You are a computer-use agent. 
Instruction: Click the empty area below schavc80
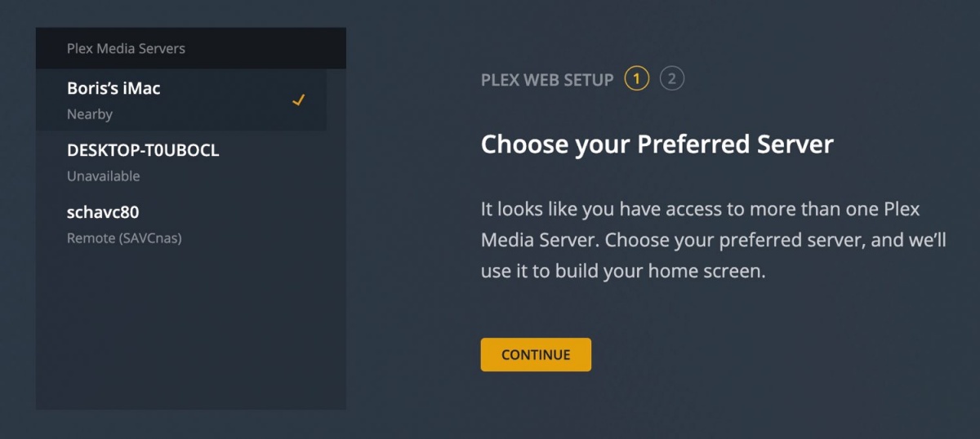point(191,332)
